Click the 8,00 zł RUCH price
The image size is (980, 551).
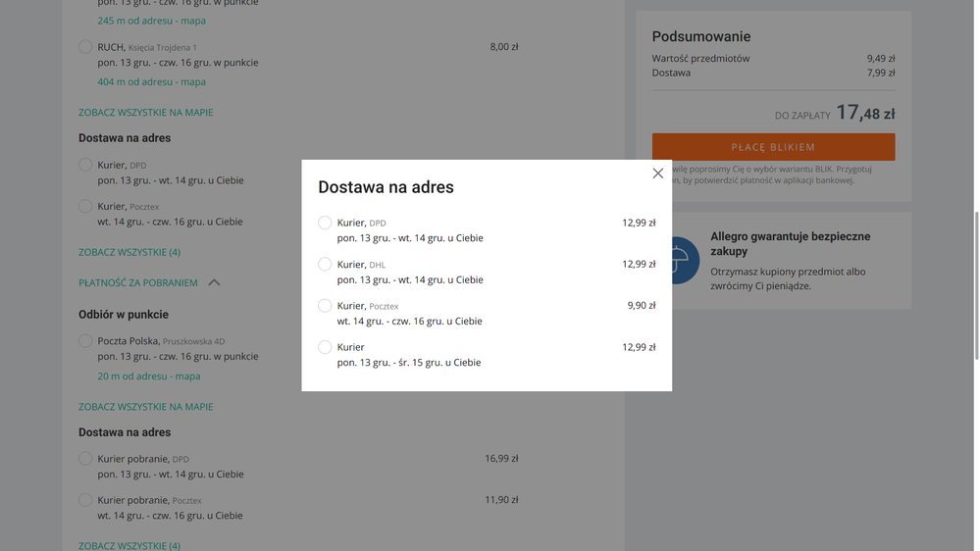click(x=504, y=47)
